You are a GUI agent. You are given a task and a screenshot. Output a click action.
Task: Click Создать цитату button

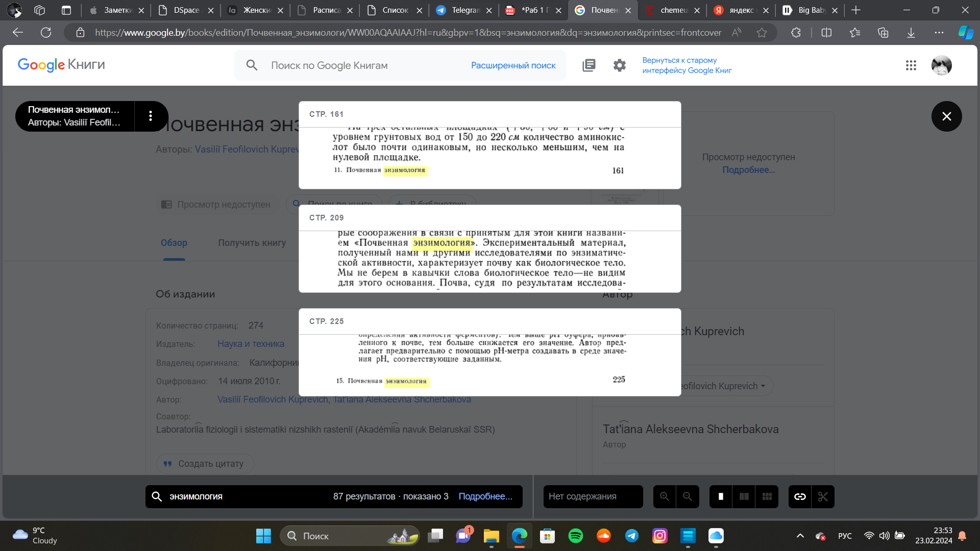point(205,464)
